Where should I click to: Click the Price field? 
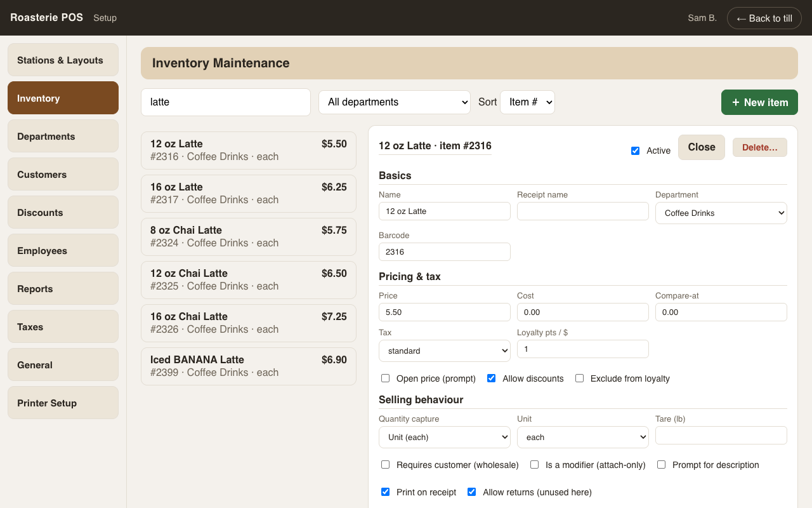(445, 312)
